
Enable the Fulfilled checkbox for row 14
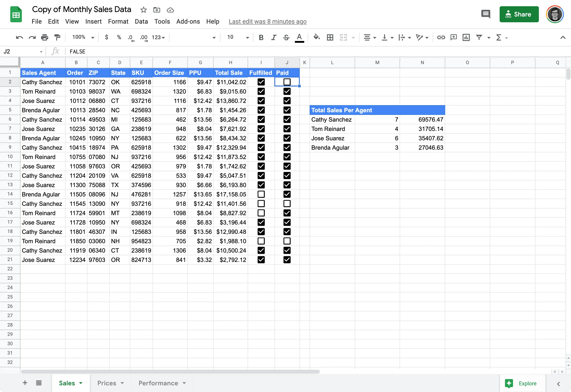pyautogui.click(x=261, y=194)
